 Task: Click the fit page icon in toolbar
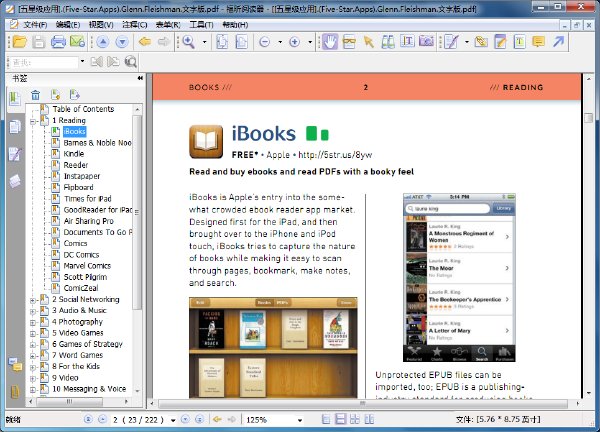pyautogui.click(x=222, y=42)
